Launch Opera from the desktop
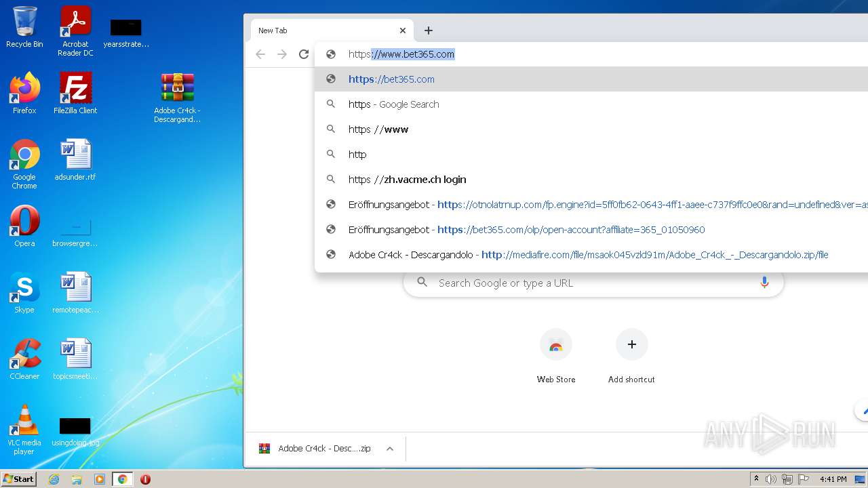This screenshot has width=868, height=488. pos(24,226)
